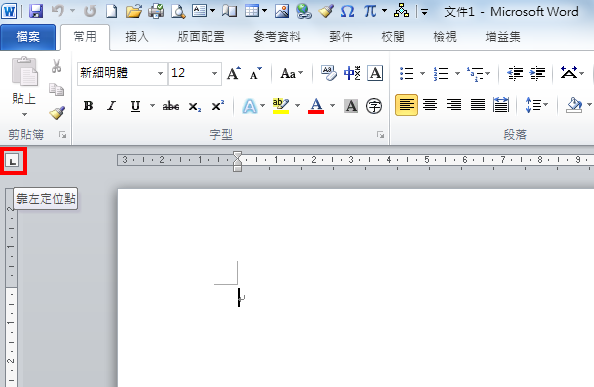Switch to the 郵件 tab

tap(341, 37)
